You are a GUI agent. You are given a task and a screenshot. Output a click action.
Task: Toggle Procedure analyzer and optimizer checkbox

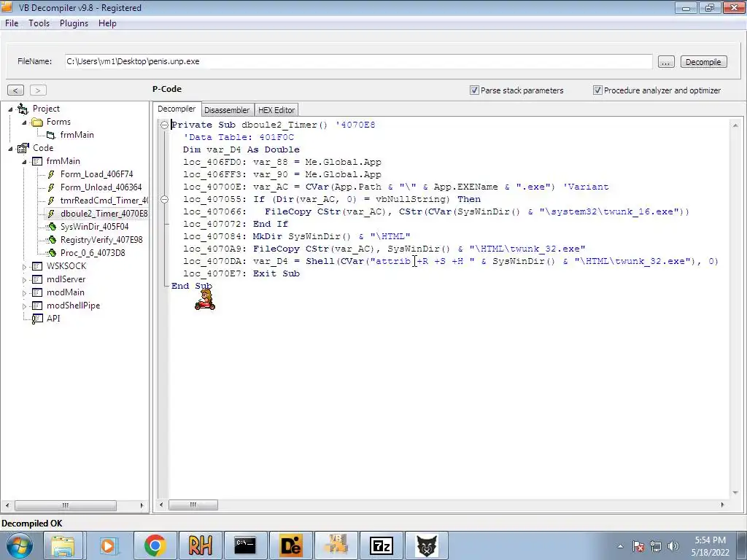(597, 90)
